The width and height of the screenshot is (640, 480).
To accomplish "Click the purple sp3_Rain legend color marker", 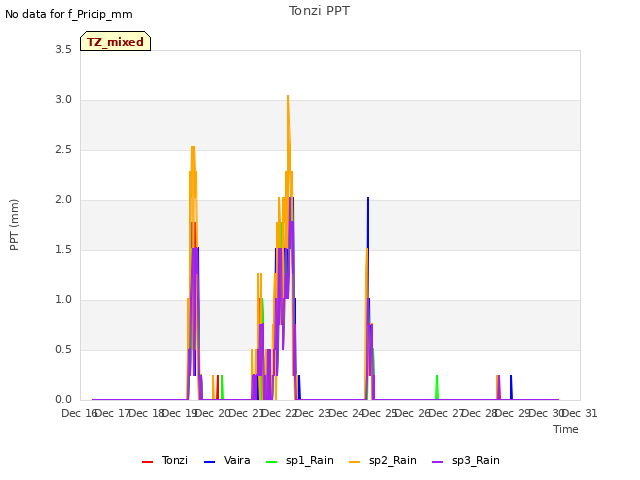I will point(438,462).
